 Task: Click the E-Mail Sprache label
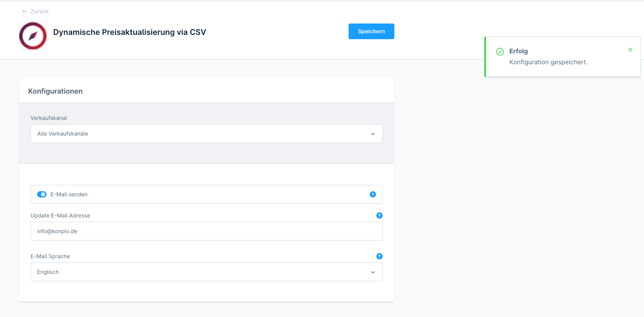(50, 256)
